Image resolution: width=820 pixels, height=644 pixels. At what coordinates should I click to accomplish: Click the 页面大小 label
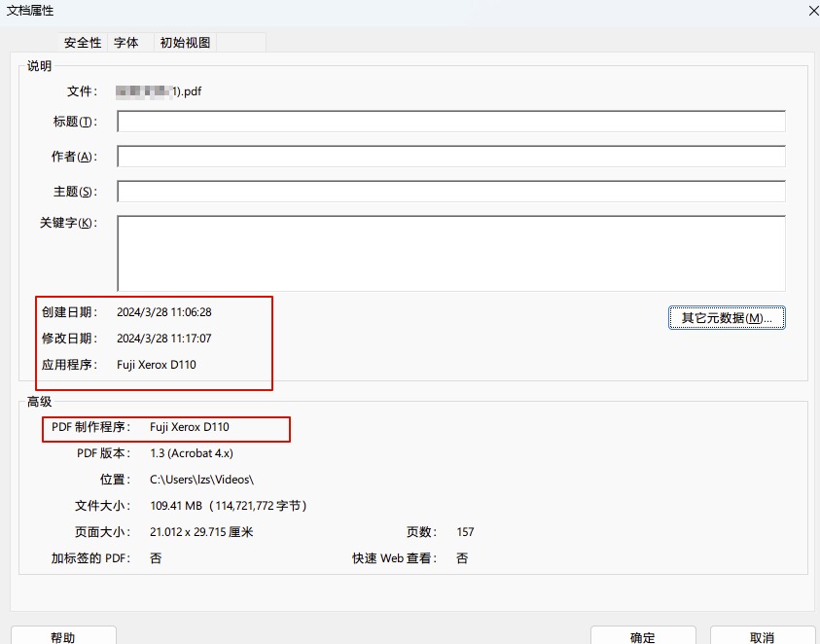click(102, 532)
